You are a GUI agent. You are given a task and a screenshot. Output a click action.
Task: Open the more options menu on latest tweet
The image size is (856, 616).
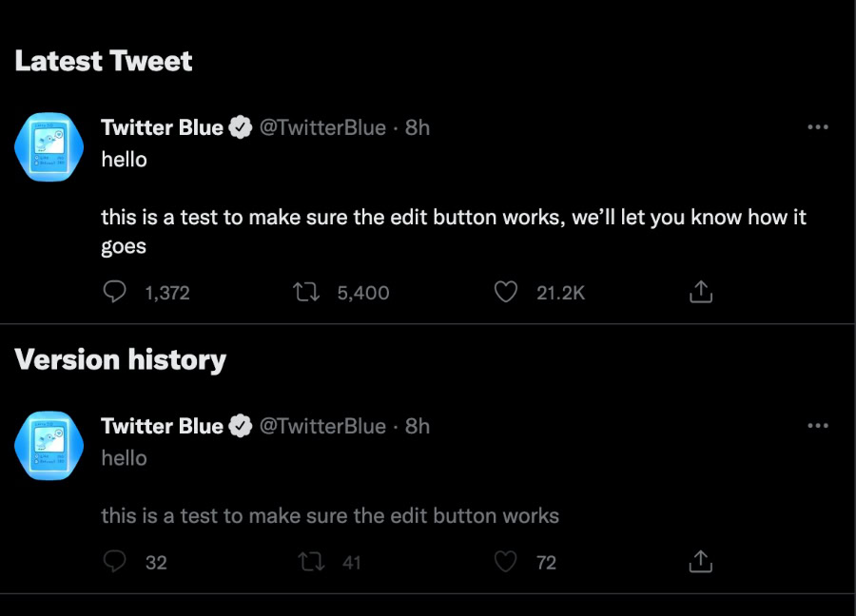coord(817,127)
